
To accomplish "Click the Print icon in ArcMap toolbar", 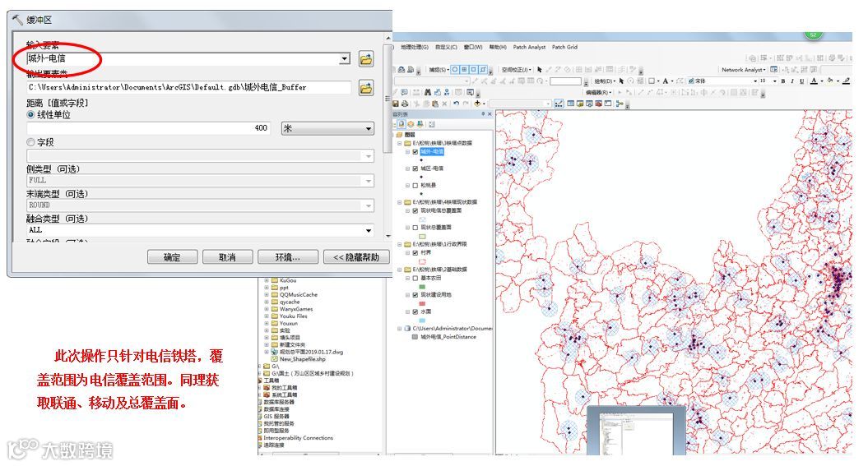I will pos(405,104).
